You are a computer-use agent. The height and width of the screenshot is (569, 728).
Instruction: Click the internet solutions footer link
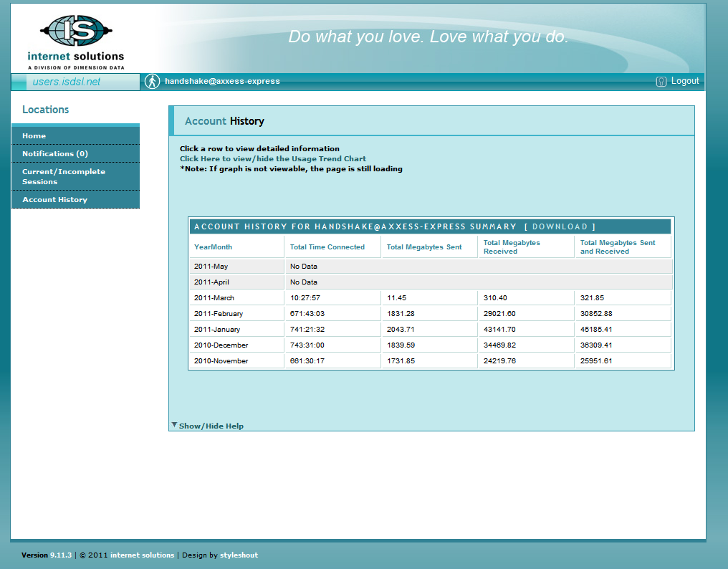(x=142, y=555)
